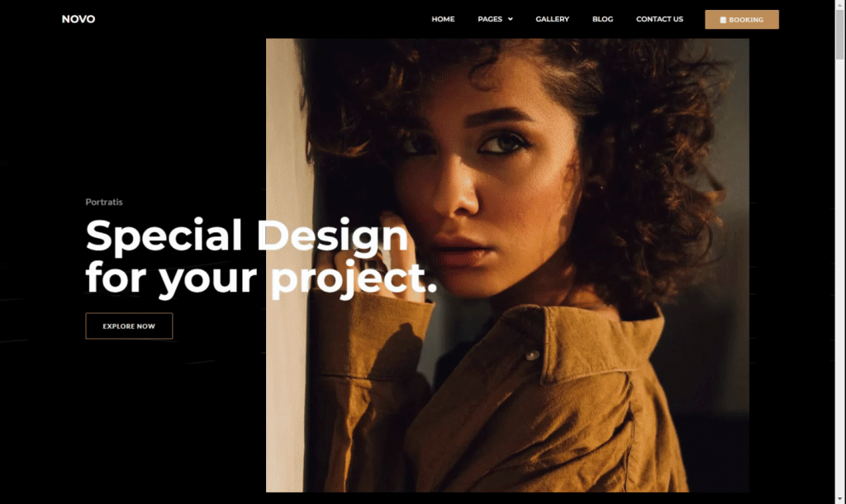The width and height of the screenshot is (846, 504).
Task: Click the NOVO logo
Action: point(78,19)
